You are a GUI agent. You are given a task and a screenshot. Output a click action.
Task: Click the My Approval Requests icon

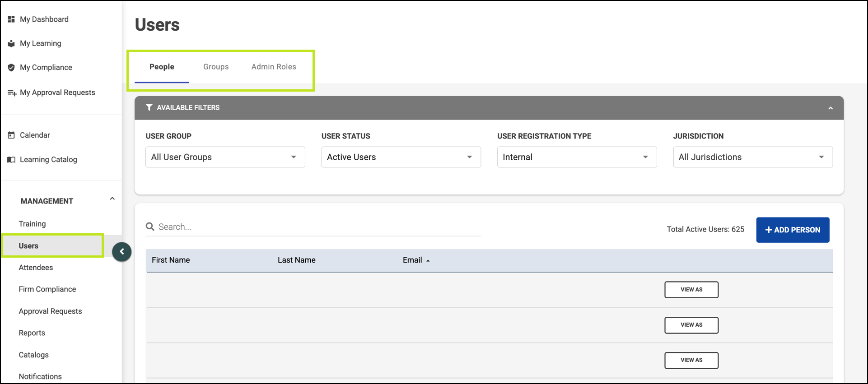[x=12, y=93]
